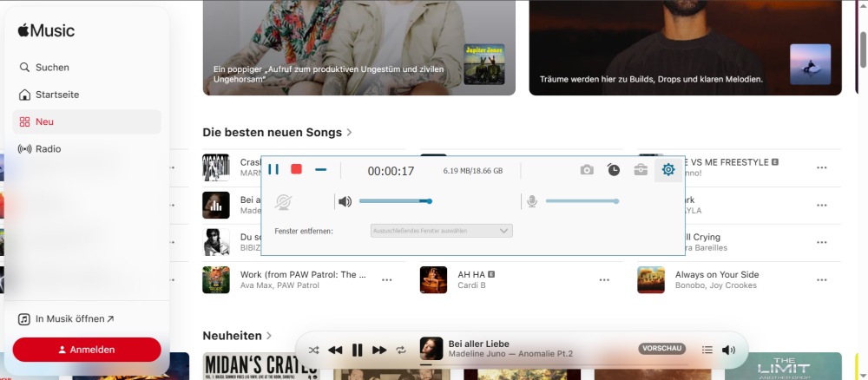Go to Startseite in the sidebar
This screenshot has width=868, height=380.
tap(87, 95)
